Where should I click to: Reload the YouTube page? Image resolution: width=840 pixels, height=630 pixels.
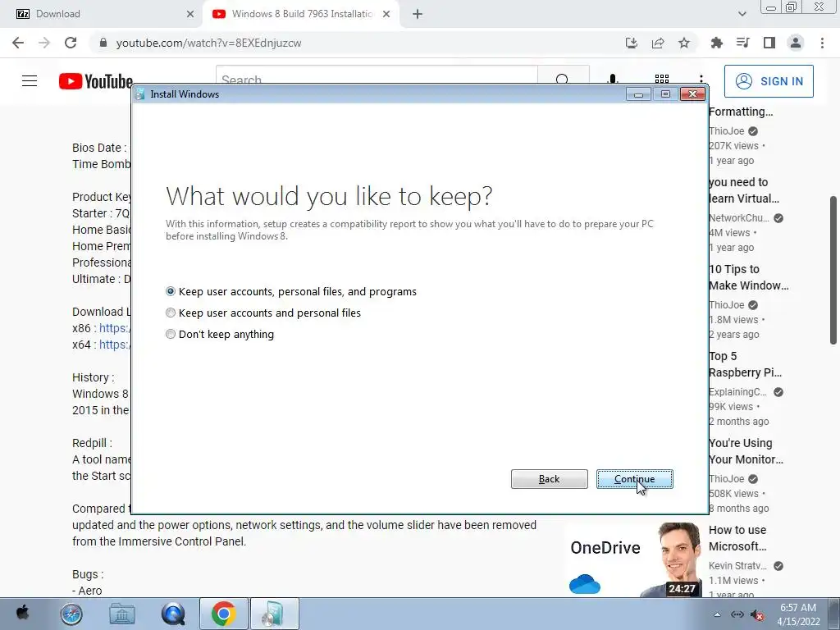(x=71, y=43)
